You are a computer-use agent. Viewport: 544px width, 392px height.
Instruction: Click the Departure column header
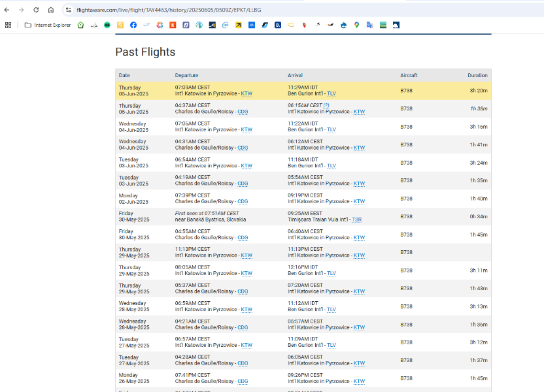[186, 75]
